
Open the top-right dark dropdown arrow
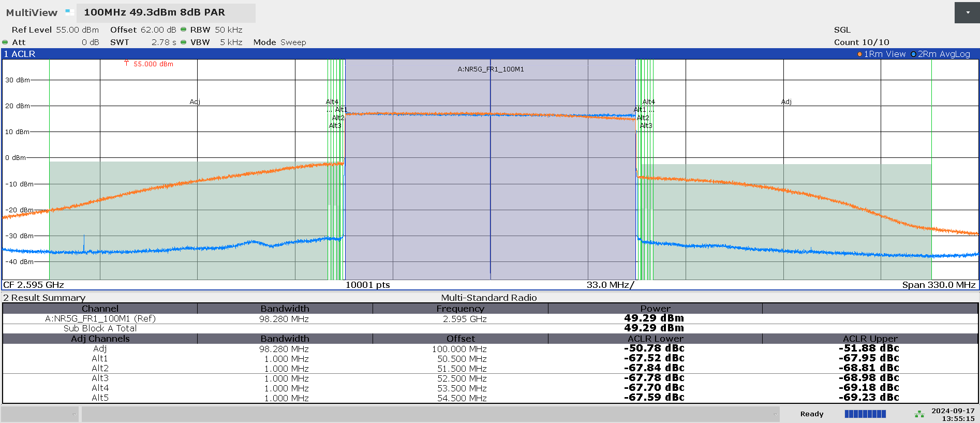pos(967,12)
